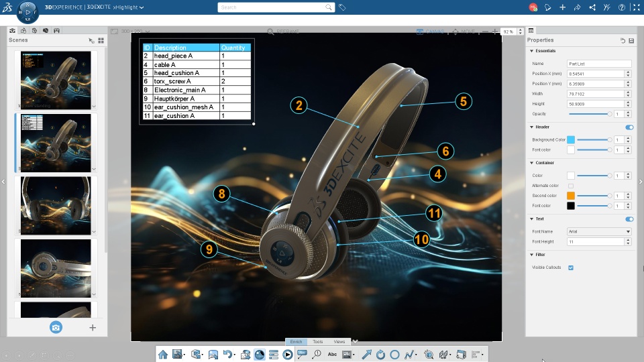This screenshot has width=644, height=362.
Task: Click the stacked list rows toolbar icon
Action: [x=274, y=355]
